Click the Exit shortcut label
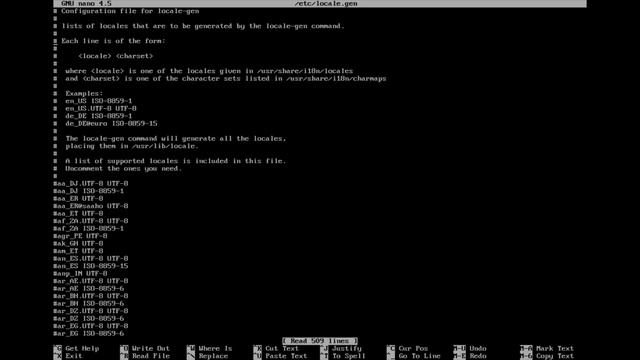Image resolution: width=640 pixels, height=360 pixels. [74, 356]
